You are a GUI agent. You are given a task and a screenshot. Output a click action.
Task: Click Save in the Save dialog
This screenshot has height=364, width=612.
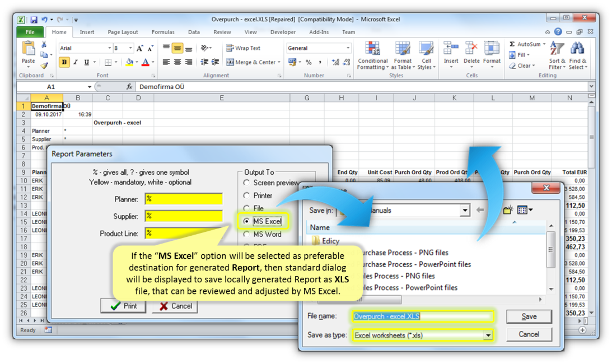coord(529,316)
